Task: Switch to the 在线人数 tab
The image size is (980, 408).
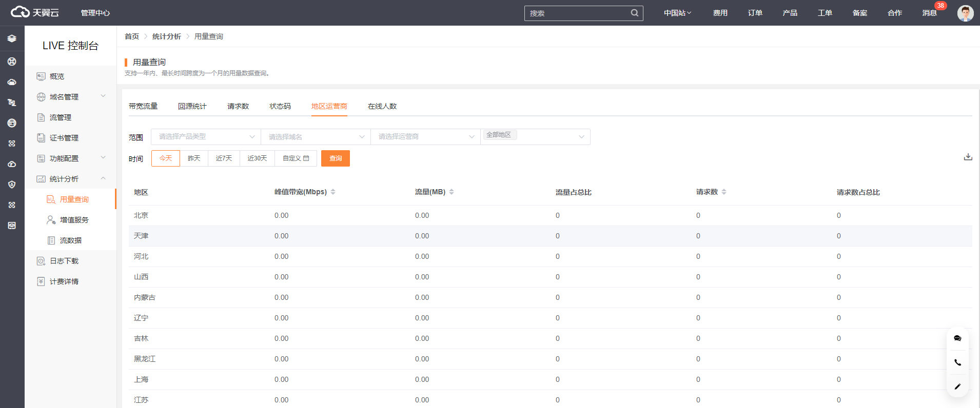Action: tap(382, 106)
